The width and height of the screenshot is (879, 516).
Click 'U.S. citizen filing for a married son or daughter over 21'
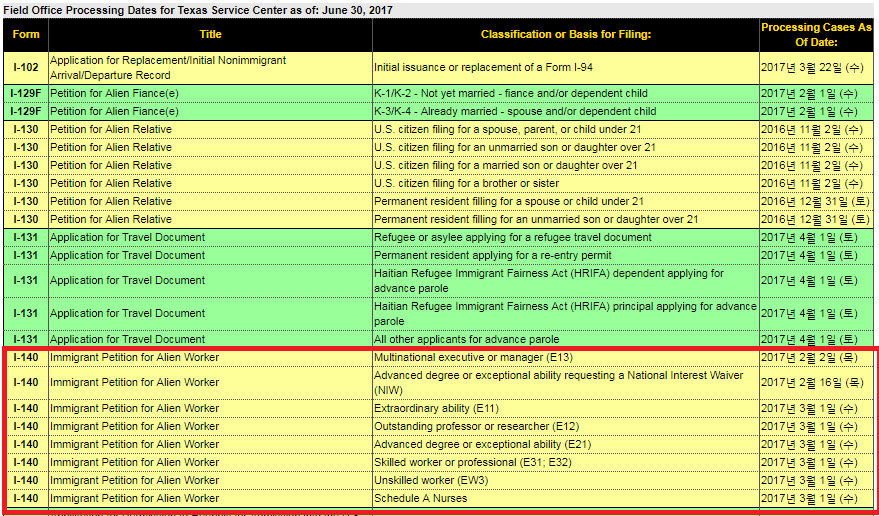[x=506, y=165]
